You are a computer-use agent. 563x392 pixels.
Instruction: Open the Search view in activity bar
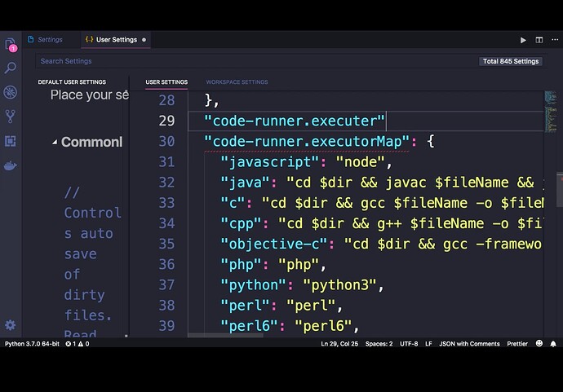click(x=11, y=68)
